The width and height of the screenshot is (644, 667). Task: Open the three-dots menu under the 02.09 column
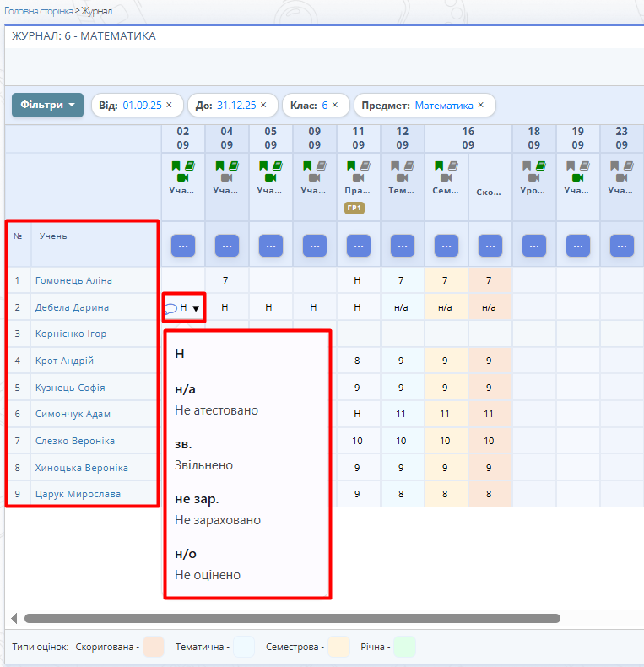point(183,245)
